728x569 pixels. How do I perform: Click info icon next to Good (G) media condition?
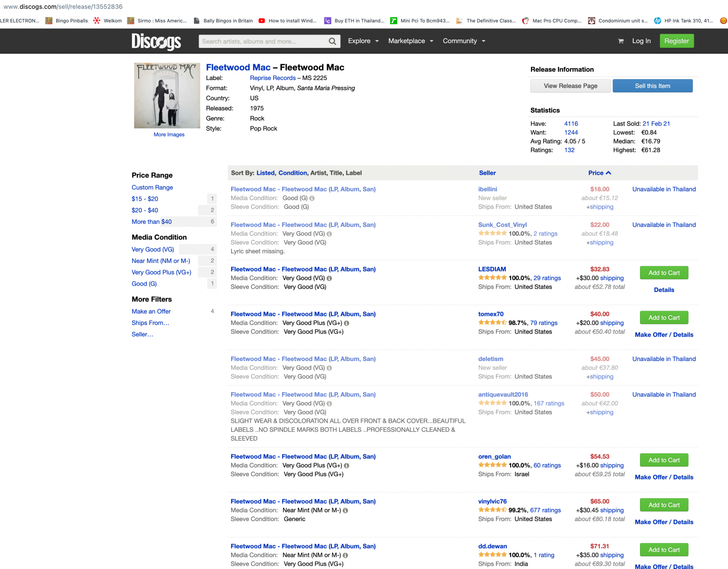pyautogui.click(x=312, y=198)
